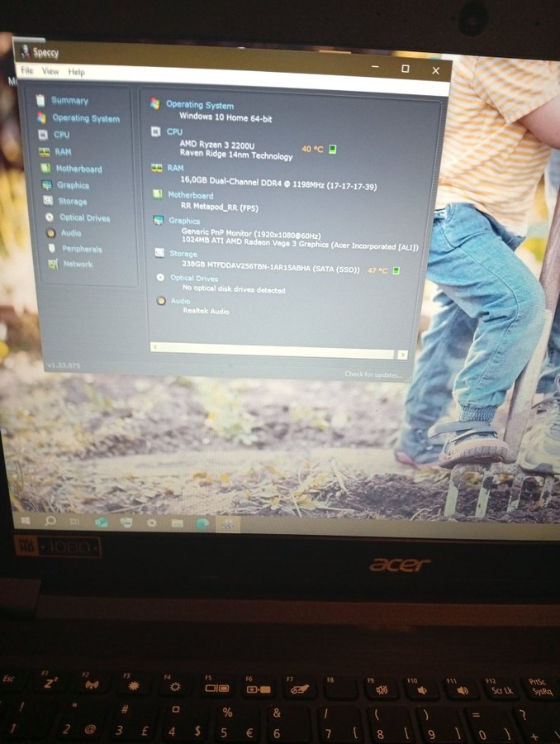Click the Windows flag icon beside sidebar Operating System
The width and height of the screenshot is (560, 744).
point(42,117)
